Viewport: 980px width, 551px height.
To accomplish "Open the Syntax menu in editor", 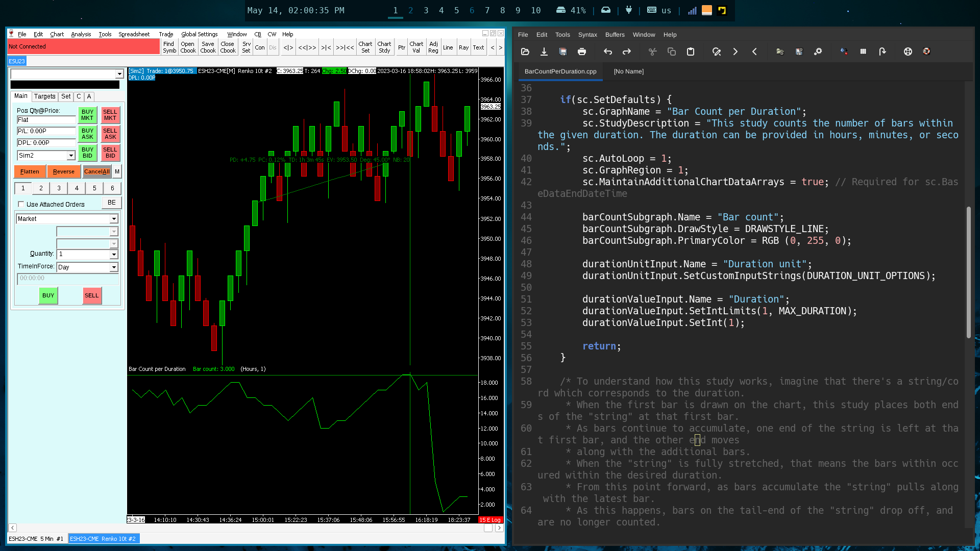I will 587,35.
